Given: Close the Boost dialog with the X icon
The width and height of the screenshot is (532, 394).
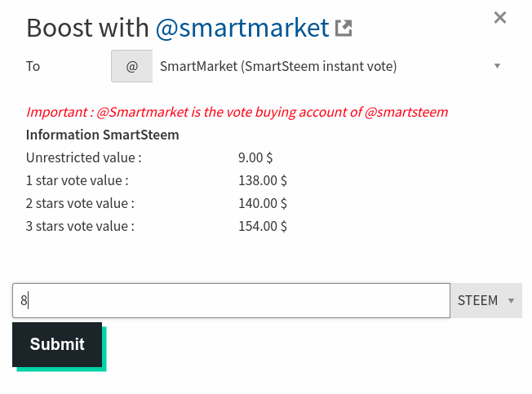Looking at the screenshot, I should [500, 18].
